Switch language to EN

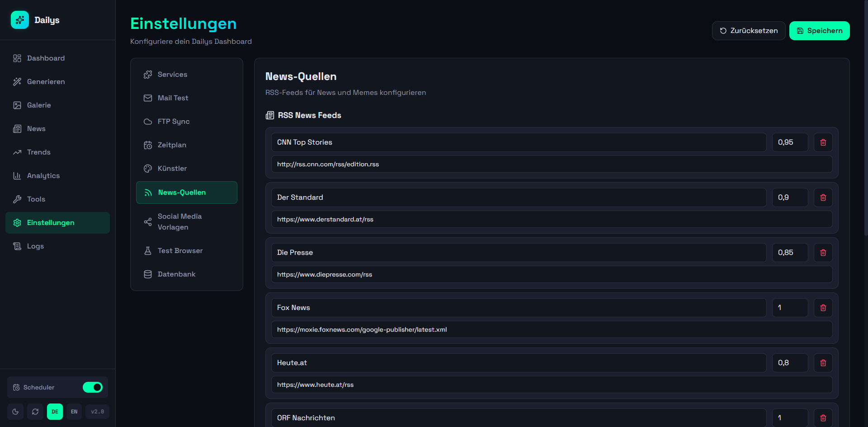click(74, 412)
